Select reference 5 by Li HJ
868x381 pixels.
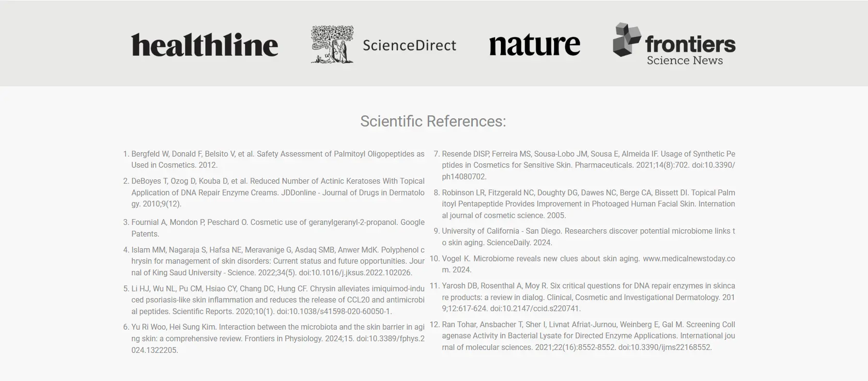pos(278,300)
